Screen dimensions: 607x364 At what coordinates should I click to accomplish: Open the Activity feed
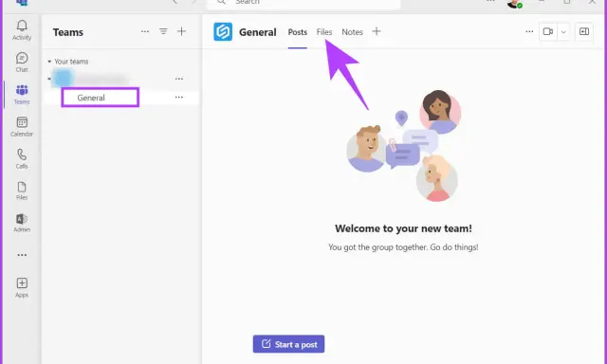pos(22,30)
